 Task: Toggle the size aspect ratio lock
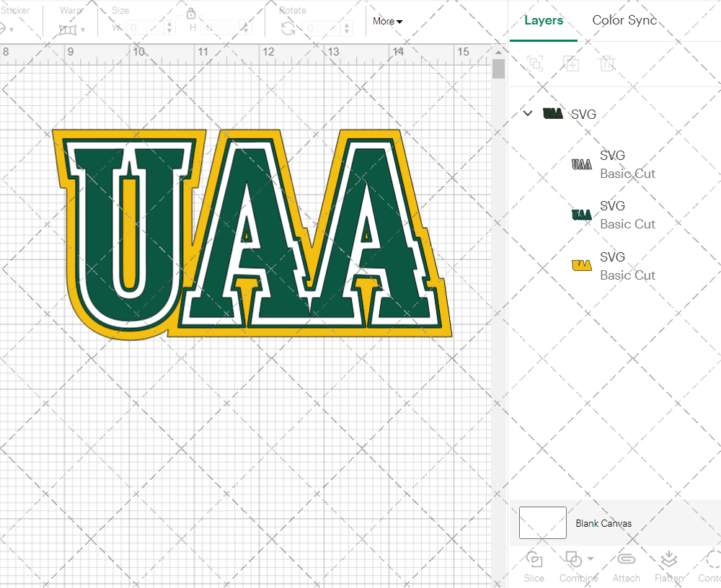(x=191, y=13)
